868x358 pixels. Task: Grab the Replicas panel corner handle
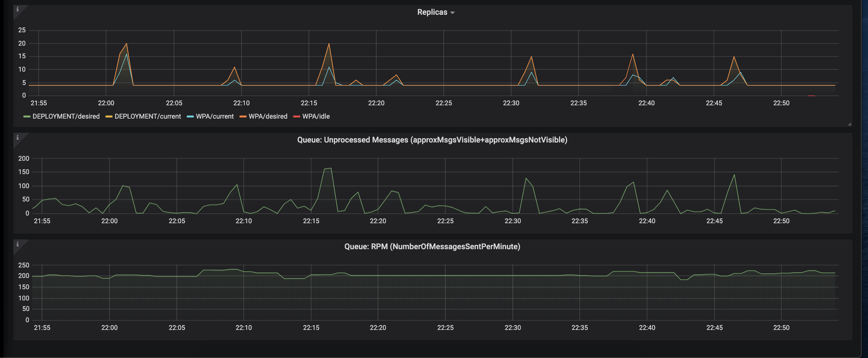tap(850, 124)
